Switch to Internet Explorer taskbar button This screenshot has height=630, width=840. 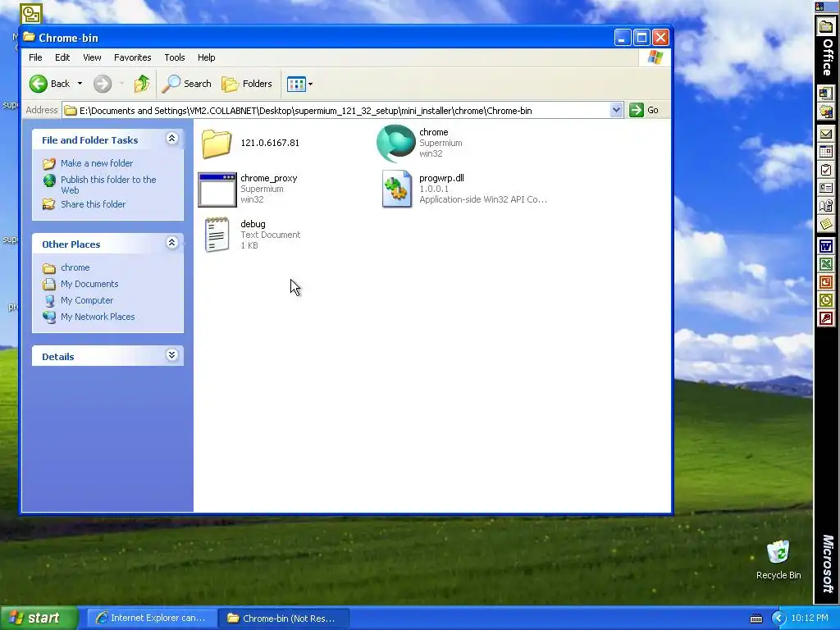151,619
